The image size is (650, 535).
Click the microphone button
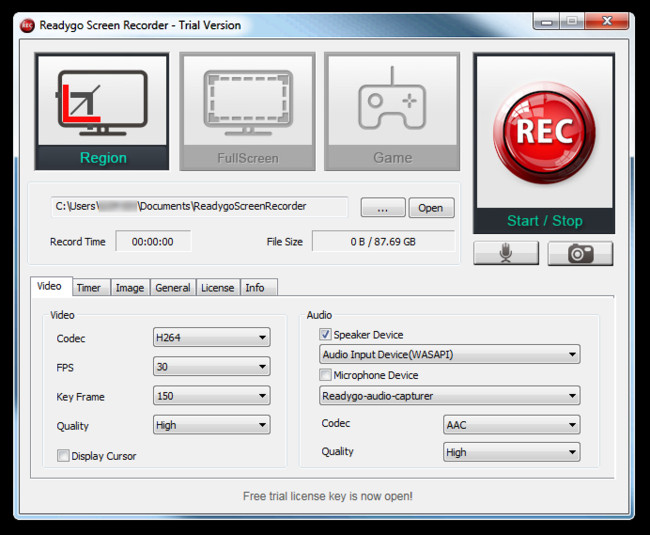tap(506, 253)
